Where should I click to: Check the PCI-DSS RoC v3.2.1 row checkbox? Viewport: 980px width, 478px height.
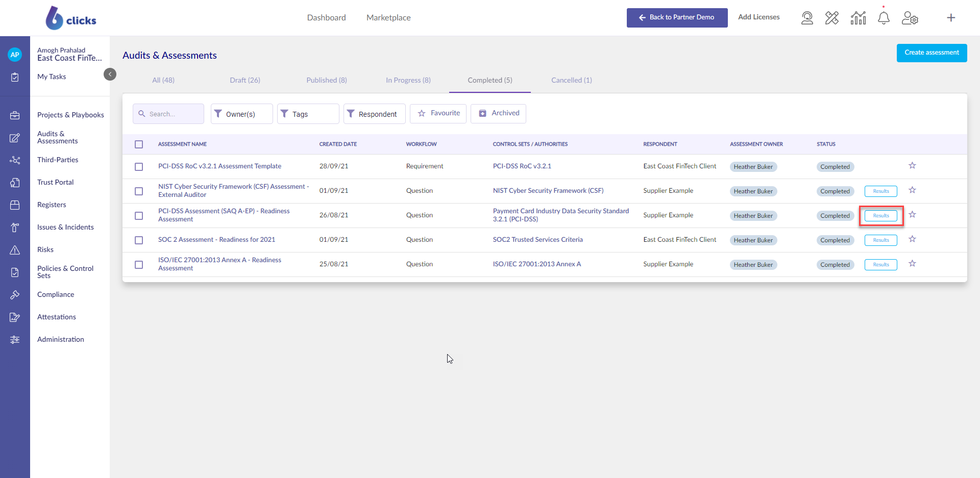click(139, 167)
